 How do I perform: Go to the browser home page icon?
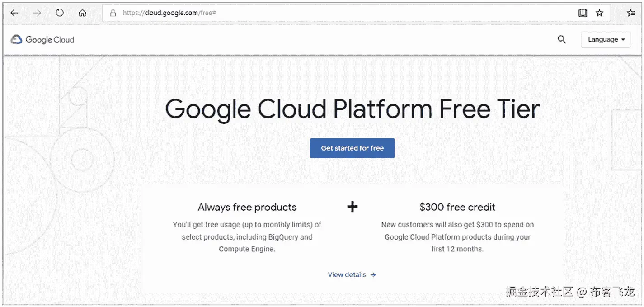[x=82, y=13]
